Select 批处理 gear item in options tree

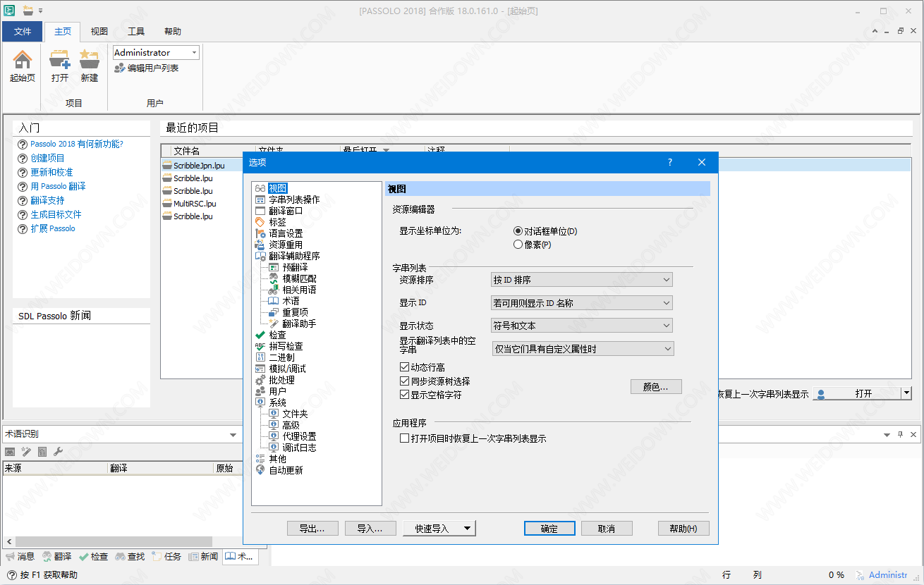[x=281, y=380]
